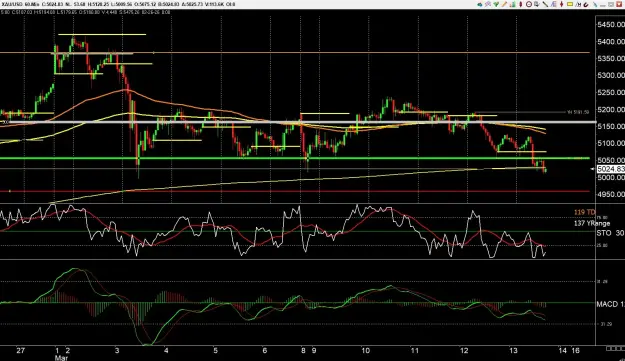Click the XAUUSD symbol title text
625x361 pixels.
tap(12, 4)
